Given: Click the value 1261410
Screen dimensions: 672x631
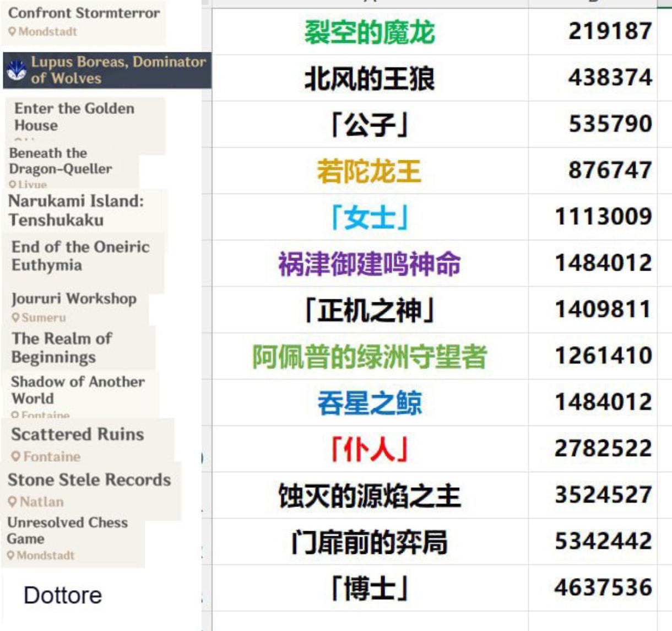Looking at the screenshot, I should point(603,355).
